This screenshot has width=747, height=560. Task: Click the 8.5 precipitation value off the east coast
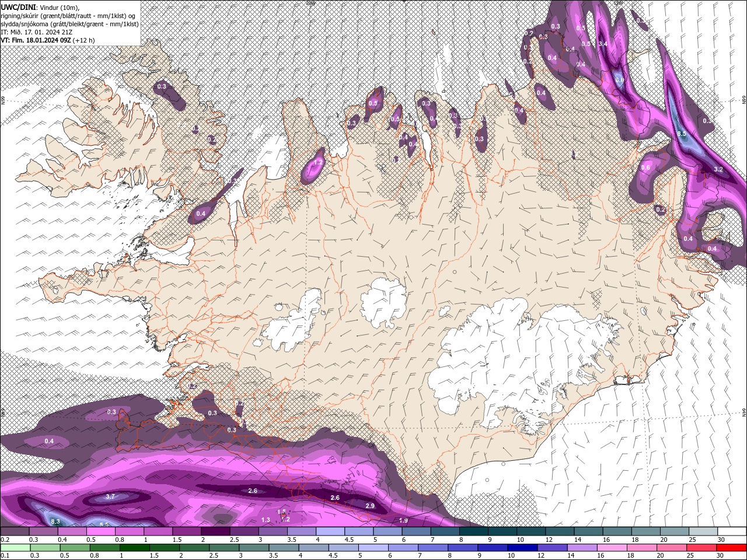point(682,134)
